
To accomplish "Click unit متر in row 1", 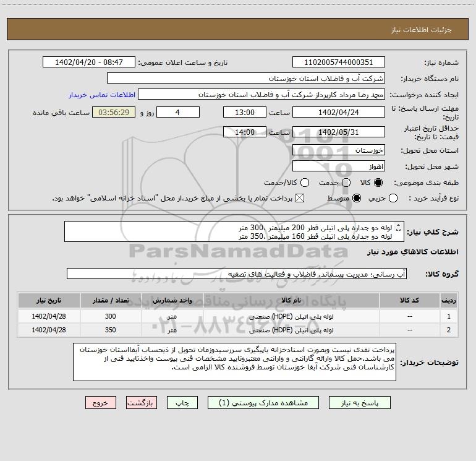I will coord(172,317).
